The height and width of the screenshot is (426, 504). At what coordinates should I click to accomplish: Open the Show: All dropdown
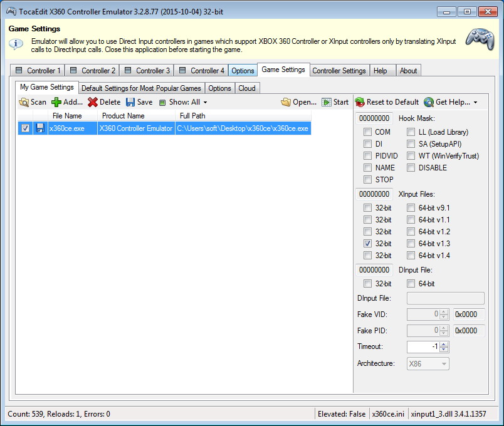tap(184, 102)
